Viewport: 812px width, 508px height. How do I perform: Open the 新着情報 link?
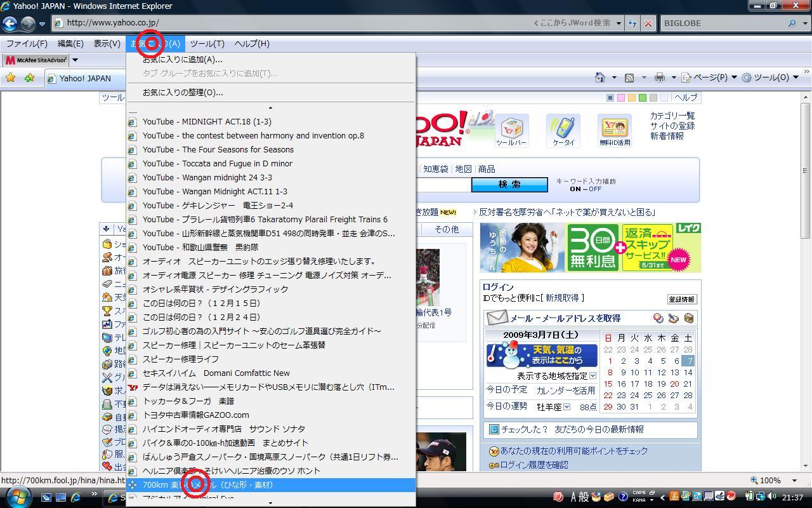(x=667, y=136)
